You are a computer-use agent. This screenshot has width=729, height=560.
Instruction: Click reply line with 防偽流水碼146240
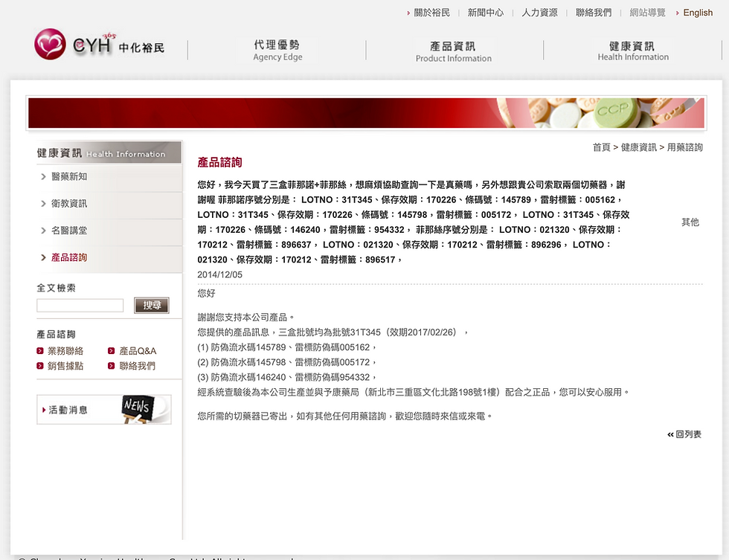[x=287, y=377]
